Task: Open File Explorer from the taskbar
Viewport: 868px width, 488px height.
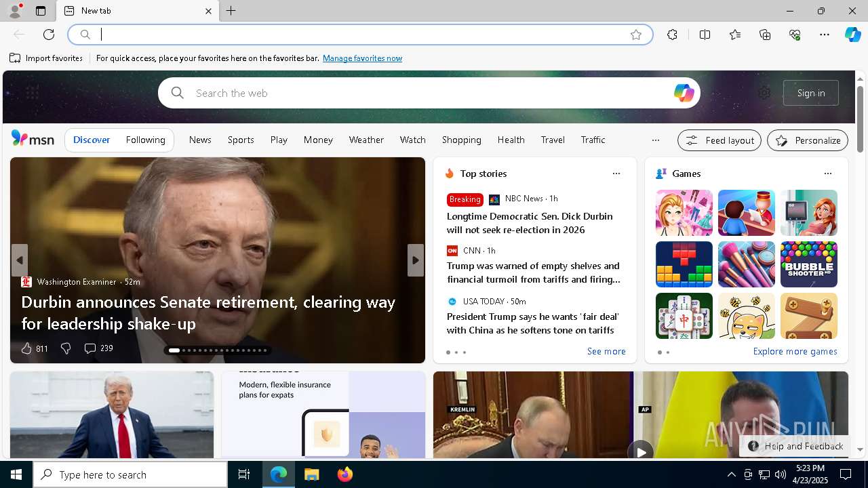Action: coord(312,474)
